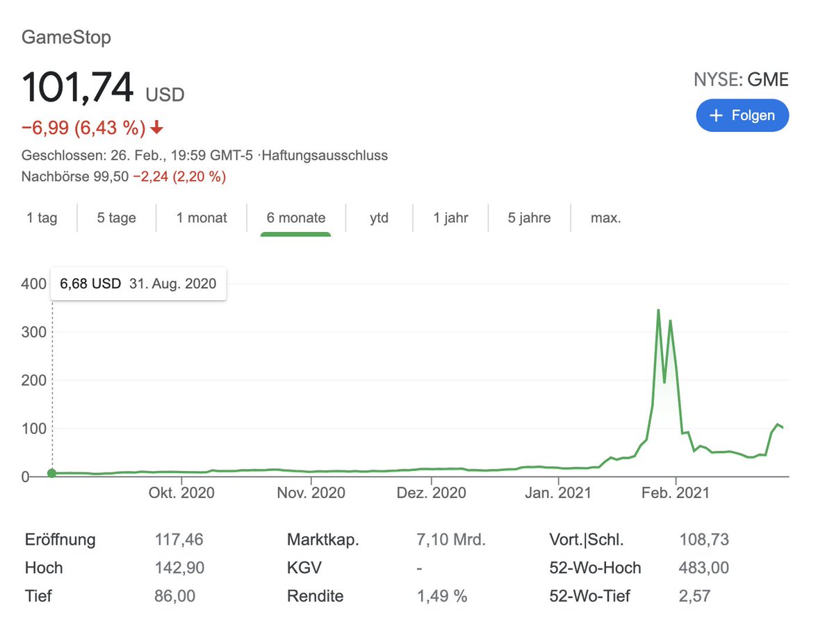Select the max. time range tab
Viewport: 834px width, 644px height.
tap(605, 217)
